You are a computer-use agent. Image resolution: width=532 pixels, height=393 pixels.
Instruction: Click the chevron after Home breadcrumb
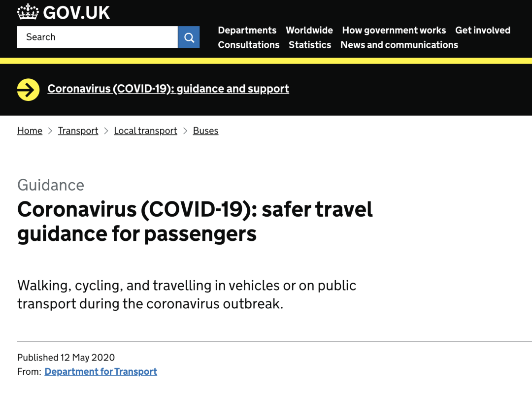coord(50,131)
